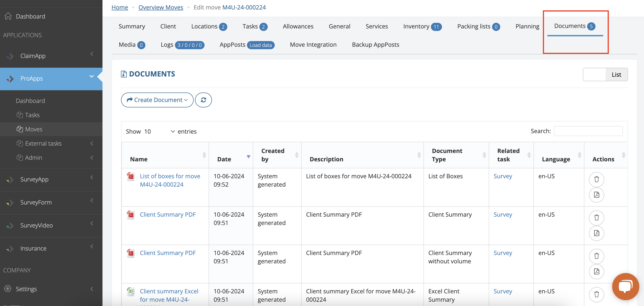The image size is (644, 306).
Task: Sort by Created by column header
Action: (x=277, y=155)
